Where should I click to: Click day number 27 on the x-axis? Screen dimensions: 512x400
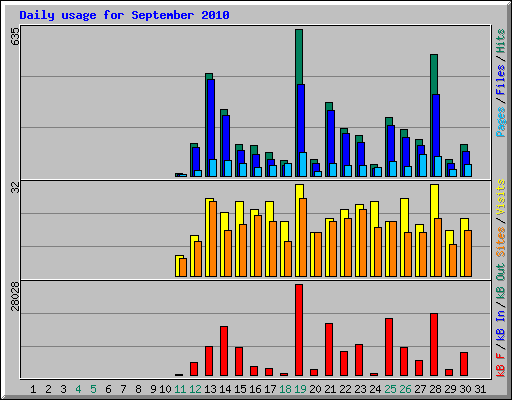pyautogui.click(x=420, y=389)
